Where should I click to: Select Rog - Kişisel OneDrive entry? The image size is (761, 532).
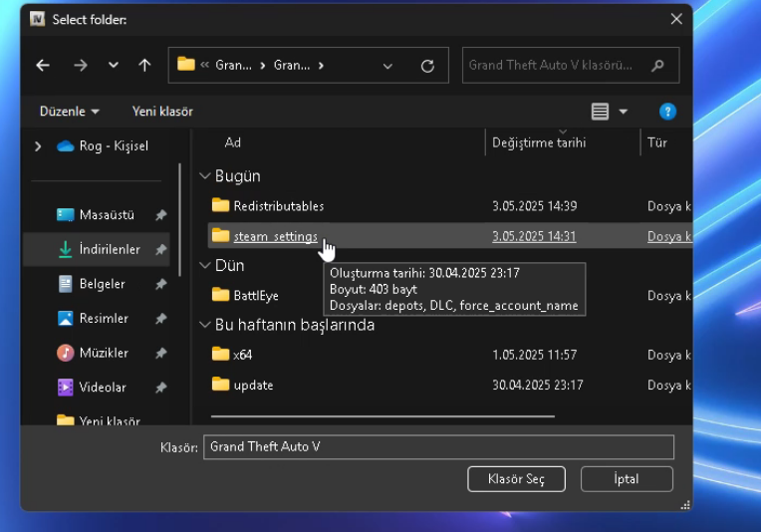tap(103, 146)
